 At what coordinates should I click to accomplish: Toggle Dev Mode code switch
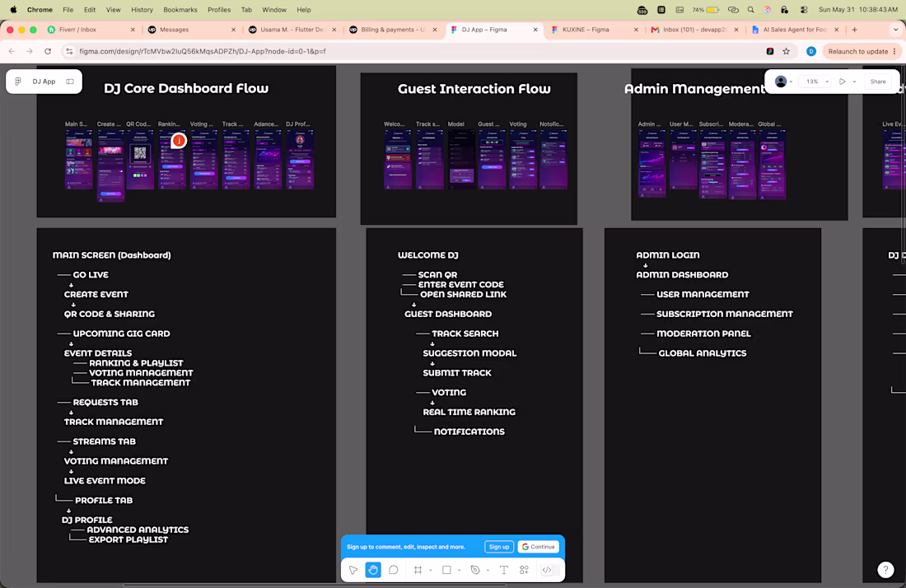[547, 570]
